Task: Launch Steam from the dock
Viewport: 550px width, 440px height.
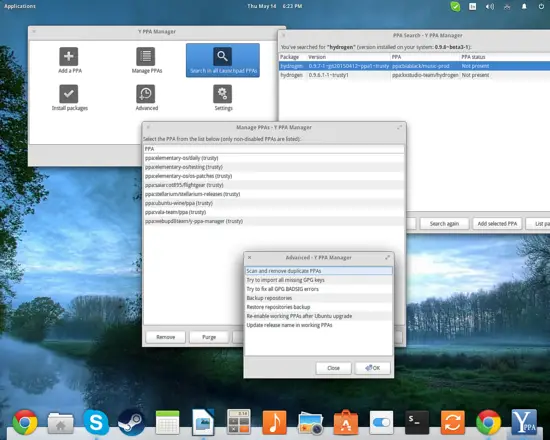Action: 132,422
